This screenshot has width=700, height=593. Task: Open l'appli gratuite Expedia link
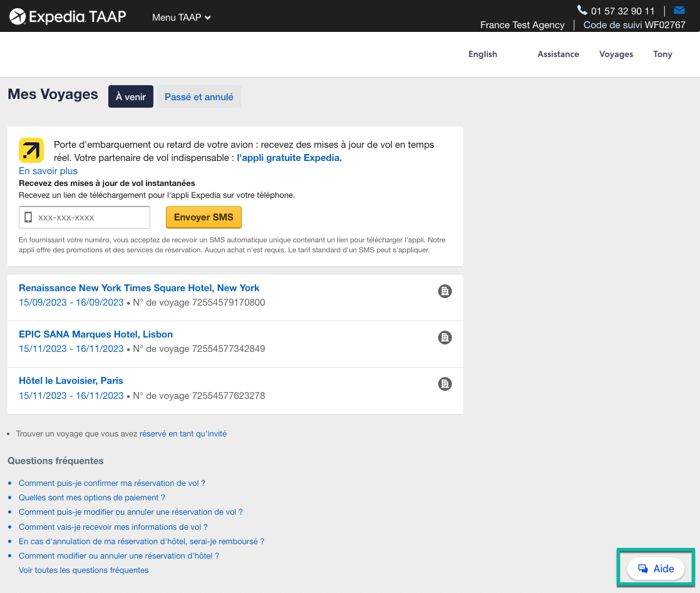click(x=289, y=158)
